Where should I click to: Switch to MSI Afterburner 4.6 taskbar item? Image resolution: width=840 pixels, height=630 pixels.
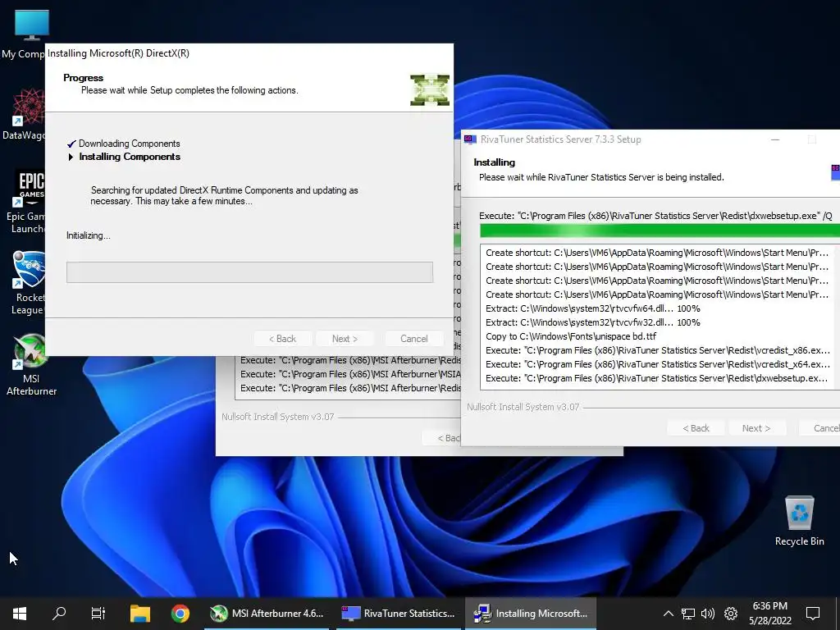[267, 614]
